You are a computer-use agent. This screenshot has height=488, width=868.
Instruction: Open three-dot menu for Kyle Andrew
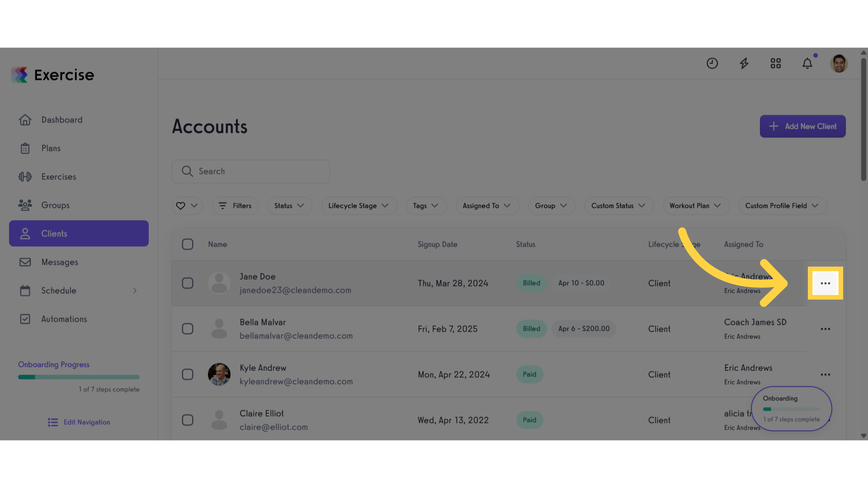pos(826,375)
